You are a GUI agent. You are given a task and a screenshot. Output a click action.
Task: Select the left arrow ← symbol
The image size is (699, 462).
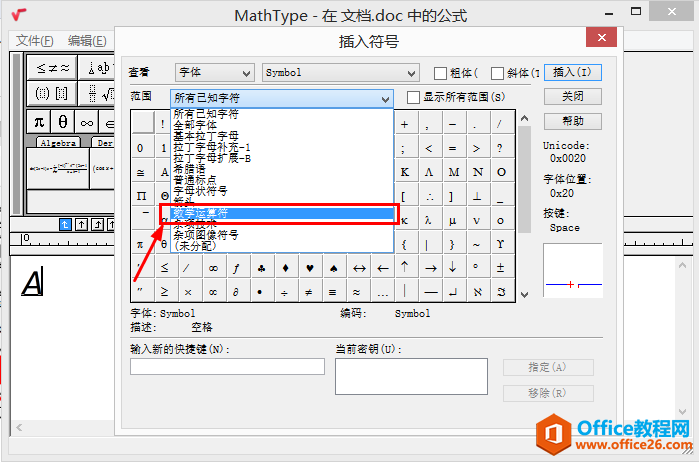click(382, 268)
